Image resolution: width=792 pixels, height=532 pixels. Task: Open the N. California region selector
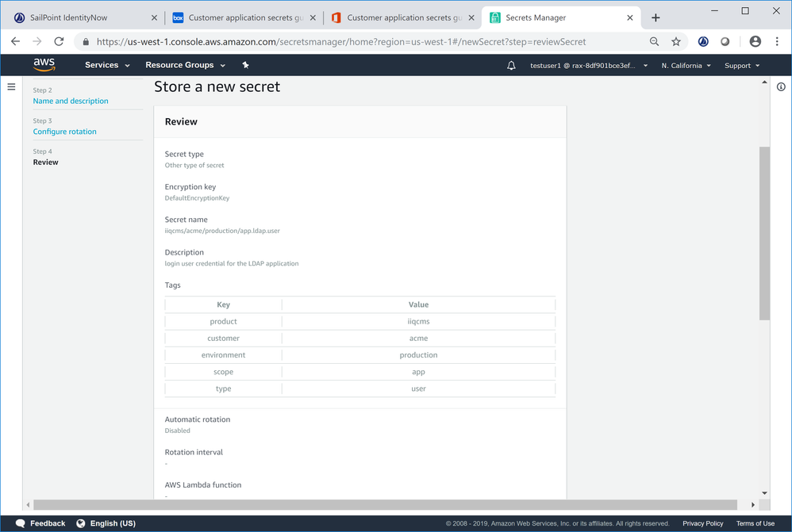click(686, 66)
